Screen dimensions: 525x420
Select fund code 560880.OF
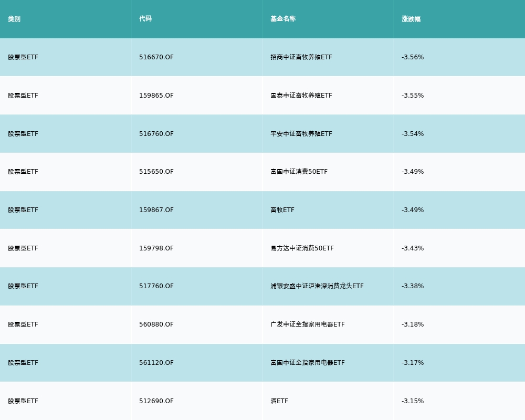[x=156, y=324]
